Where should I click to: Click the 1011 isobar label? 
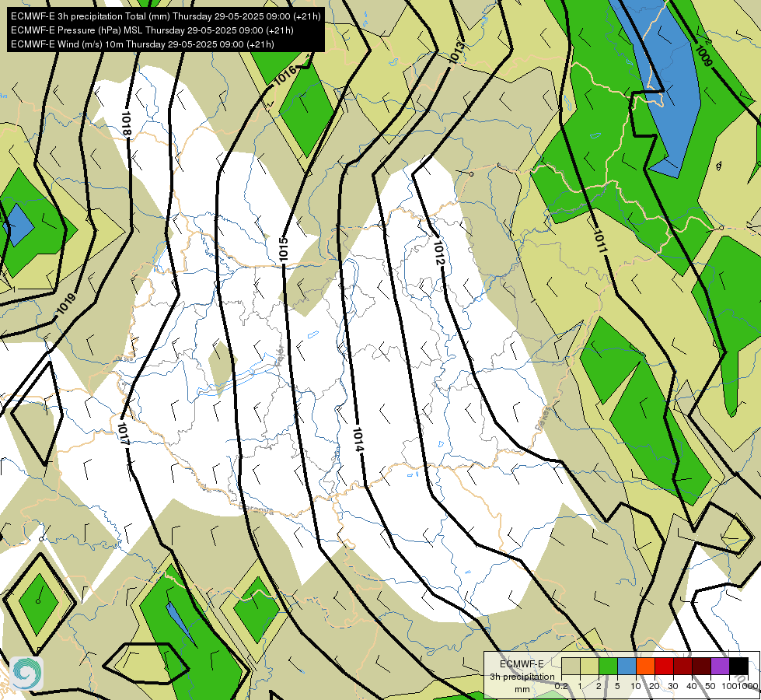(600, 241)
